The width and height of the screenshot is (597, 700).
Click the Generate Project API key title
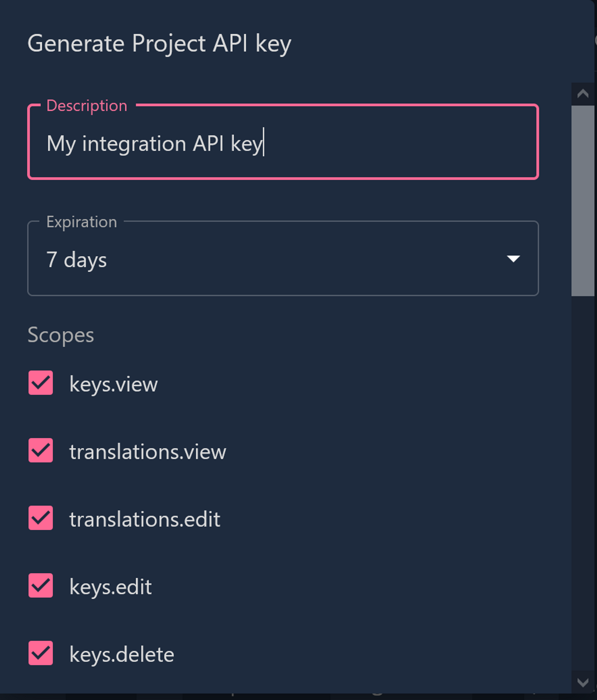click(159, 44)
